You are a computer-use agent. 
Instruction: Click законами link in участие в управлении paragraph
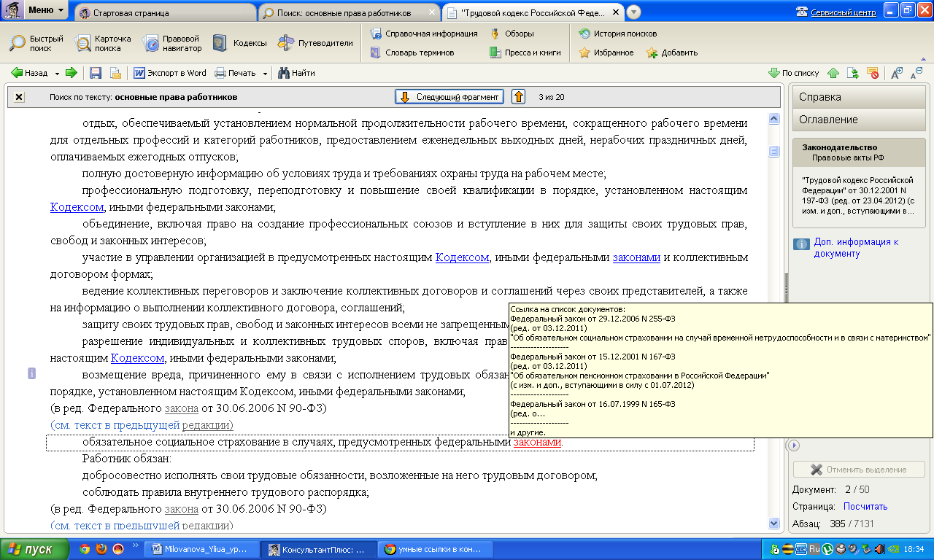(636, 257)
